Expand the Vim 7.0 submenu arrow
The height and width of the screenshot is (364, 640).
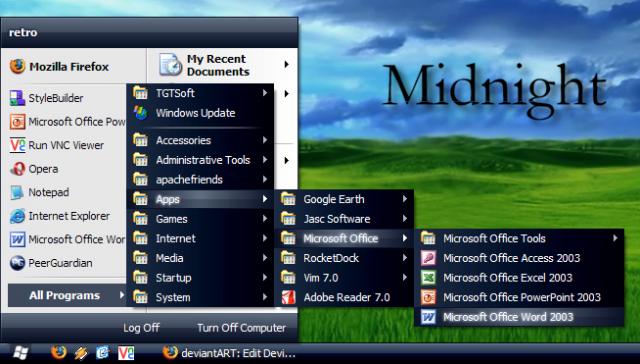404,277
